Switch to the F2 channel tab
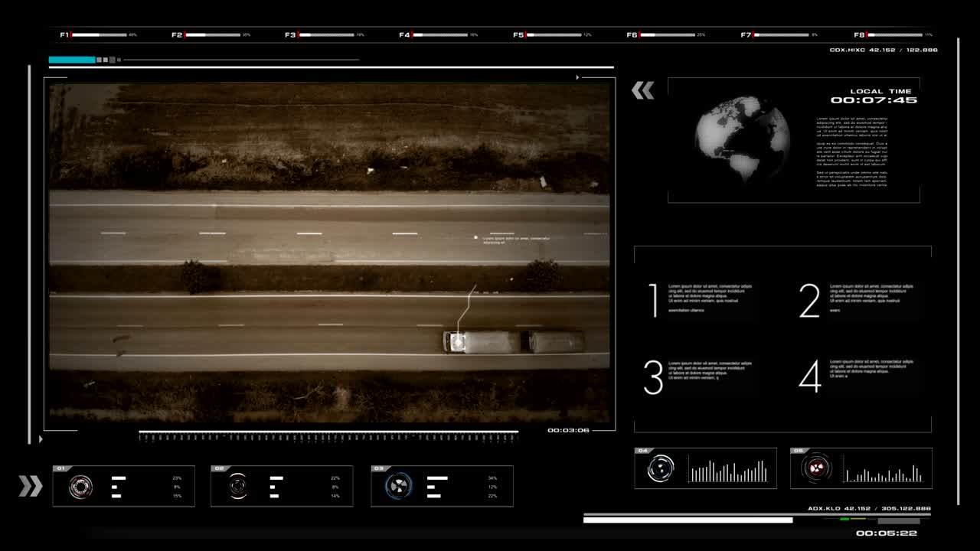 pyautogui.click(x=177, y=34)
